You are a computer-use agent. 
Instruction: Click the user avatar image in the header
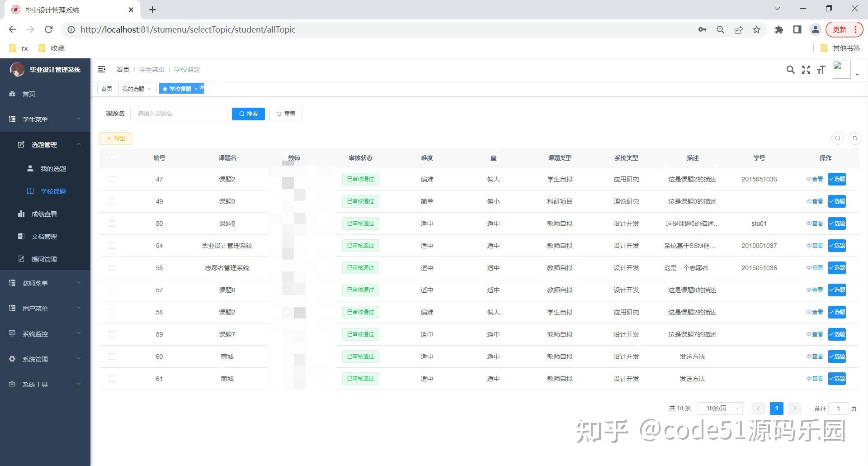pos(841,69)
